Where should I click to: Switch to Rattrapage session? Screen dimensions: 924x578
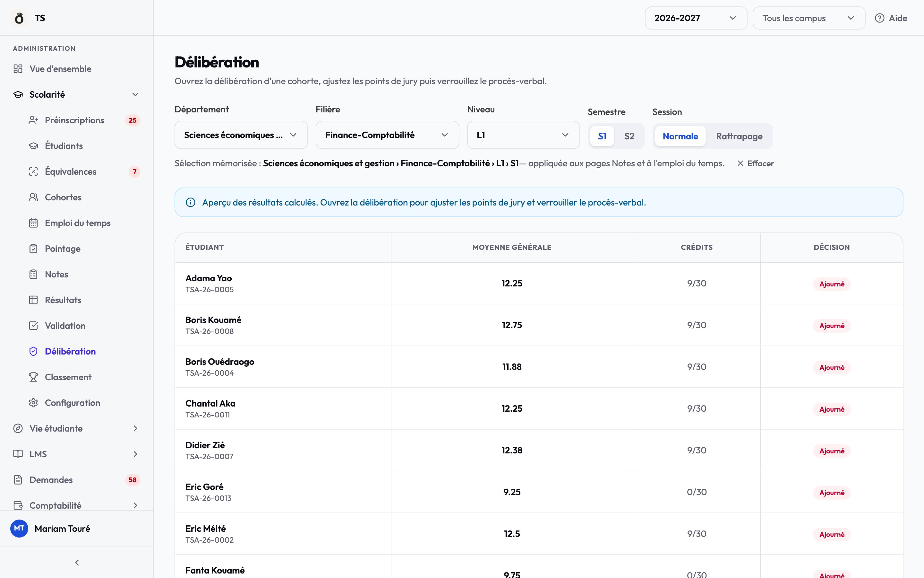(739, 136)
